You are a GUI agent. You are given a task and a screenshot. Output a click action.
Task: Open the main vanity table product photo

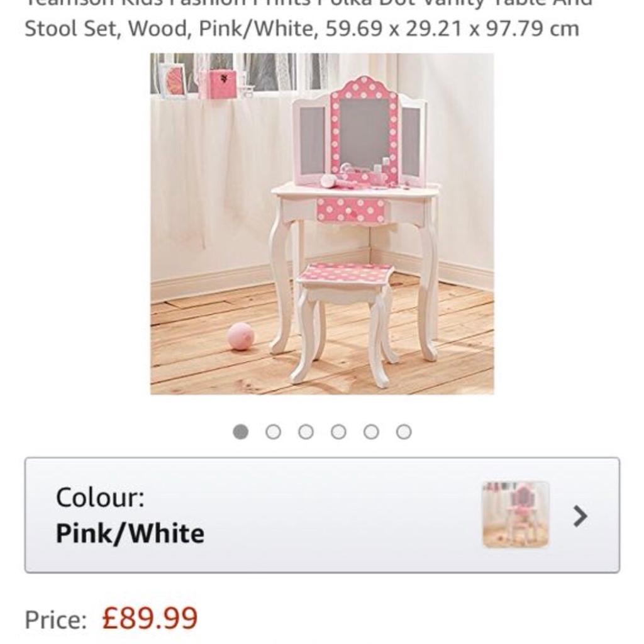322,224
